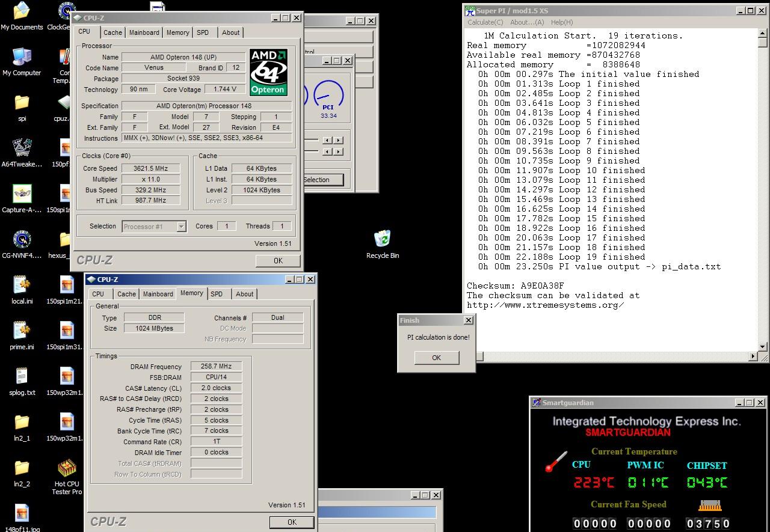Image resolution: width=770 pixels, height=532 pixels.
Task: Click the title bar icon of the CPU-Z Memory window
Action: (91, 280)
